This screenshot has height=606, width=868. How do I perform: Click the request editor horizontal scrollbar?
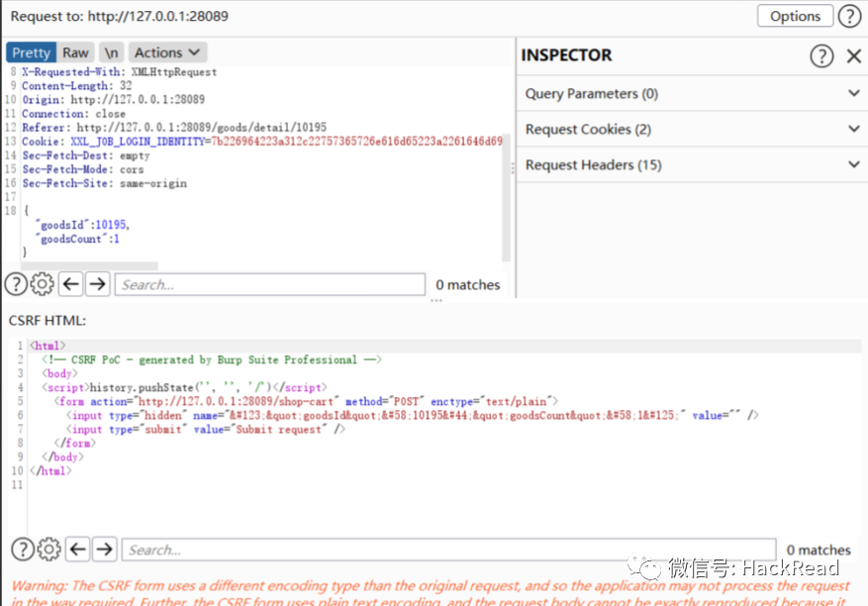click(x=88, y=266)
